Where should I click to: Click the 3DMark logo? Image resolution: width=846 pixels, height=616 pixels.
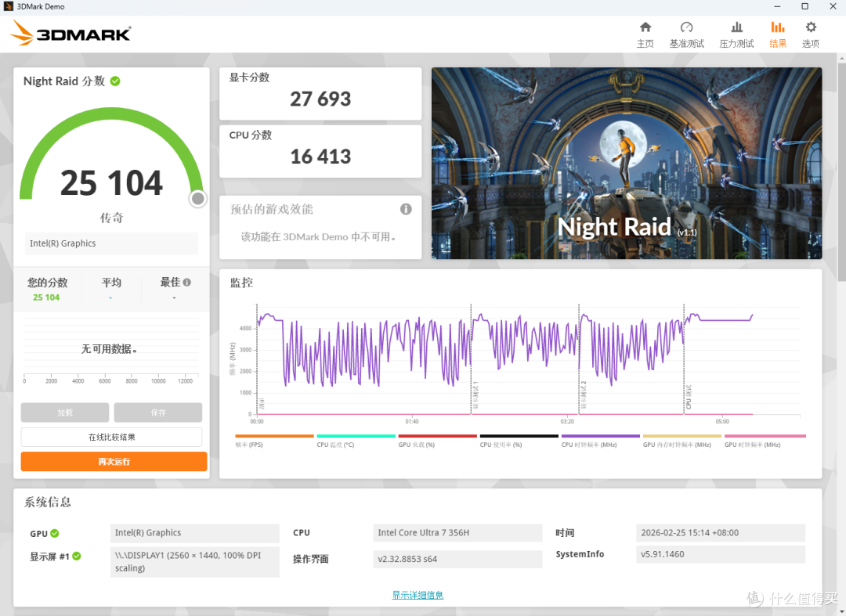tap(70, 34)
